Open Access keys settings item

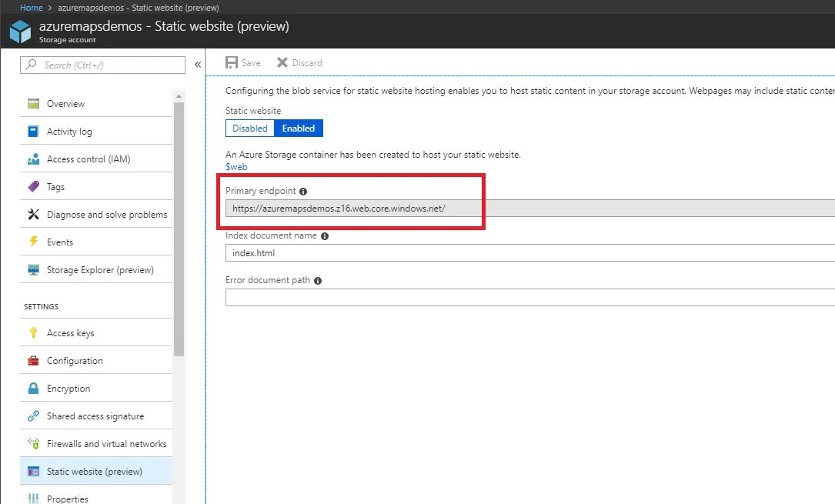click(x=96, y=332)
